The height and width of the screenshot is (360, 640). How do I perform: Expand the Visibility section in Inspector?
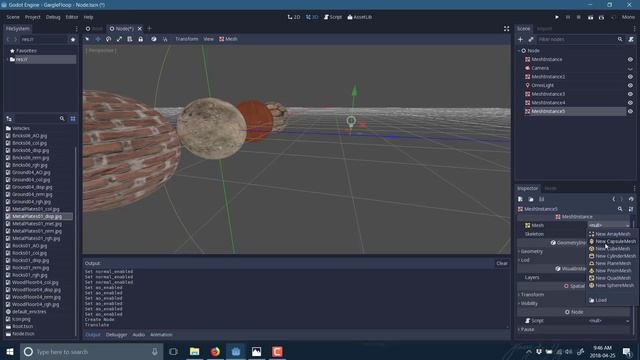point(529,304)
